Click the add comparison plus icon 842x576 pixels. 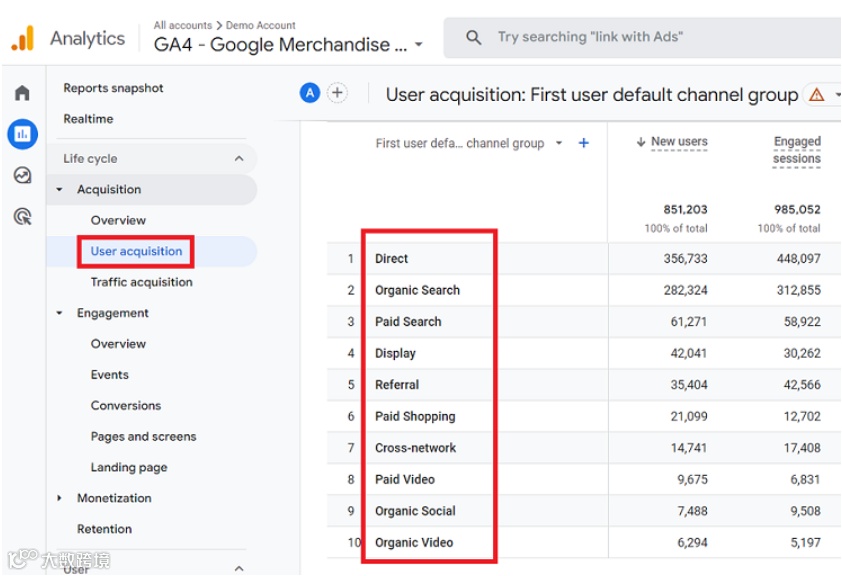(x=338, y=93)
